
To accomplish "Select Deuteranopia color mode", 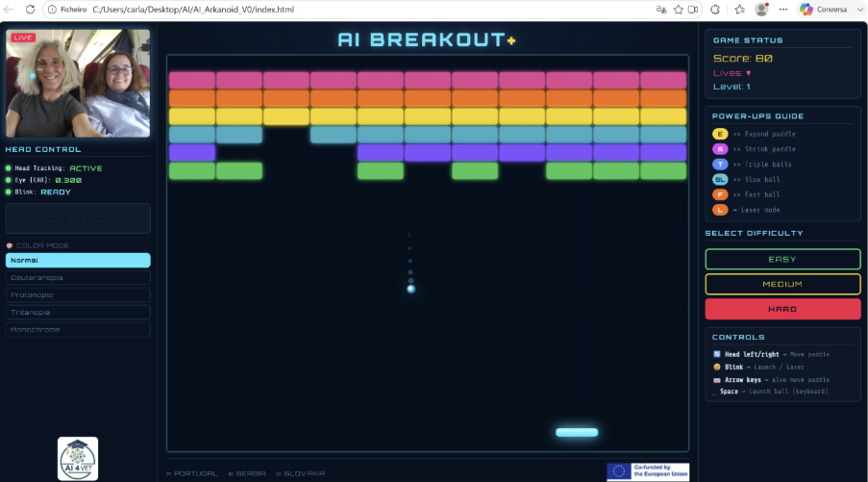I will (78, 278).
